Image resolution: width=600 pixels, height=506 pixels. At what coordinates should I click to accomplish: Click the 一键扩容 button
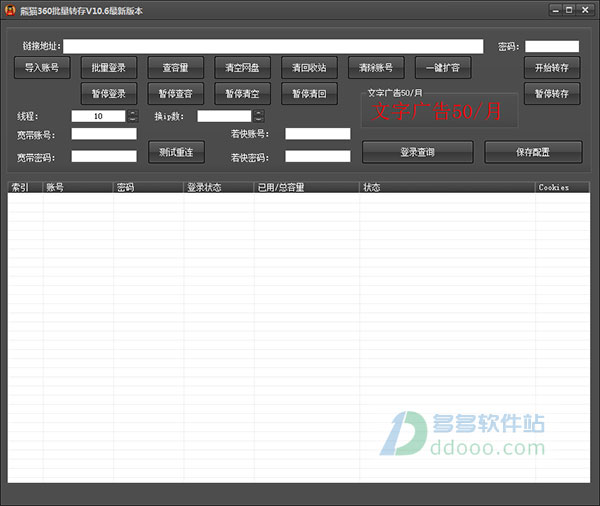pos(443,68)
